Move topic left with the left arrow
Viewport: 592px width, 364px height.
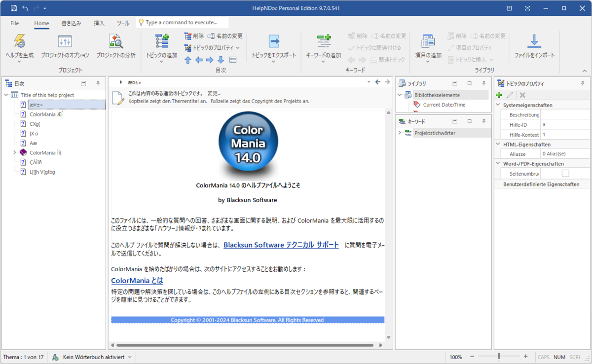pos(199,60)
